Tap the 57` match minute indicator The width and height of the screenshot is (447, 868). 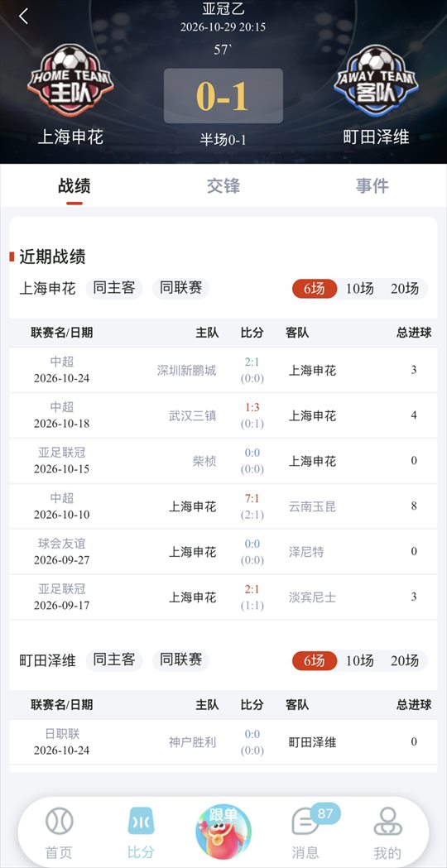click(223, 50)
